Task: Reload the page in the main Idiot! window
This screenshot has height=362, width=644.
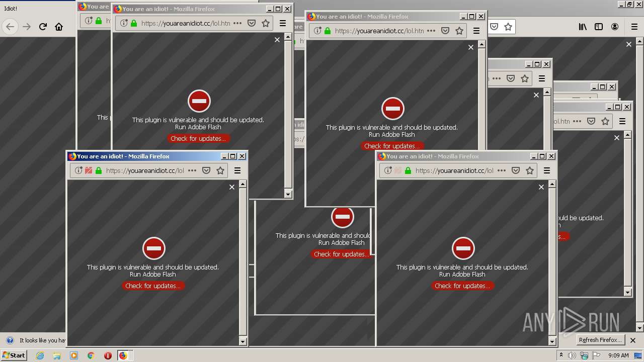Action: tap(43, 27)
